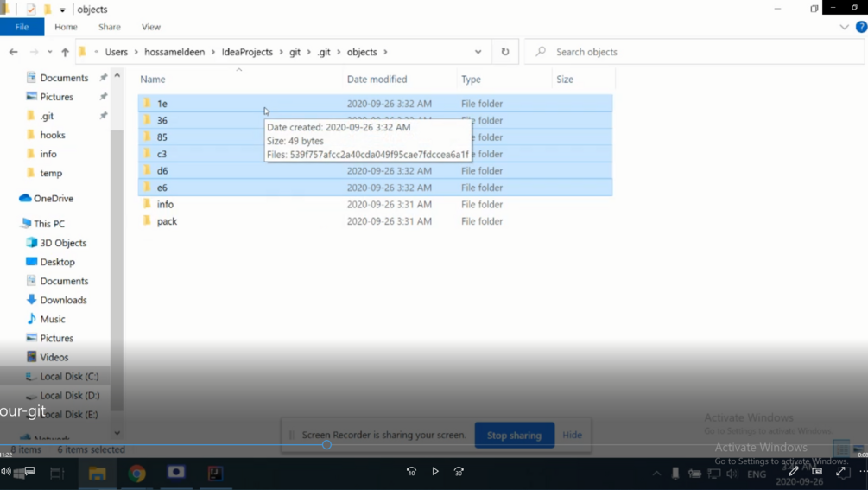Skip back 10 seconds
This screenshot has width=868, height=490.
(x=411, y=471)
